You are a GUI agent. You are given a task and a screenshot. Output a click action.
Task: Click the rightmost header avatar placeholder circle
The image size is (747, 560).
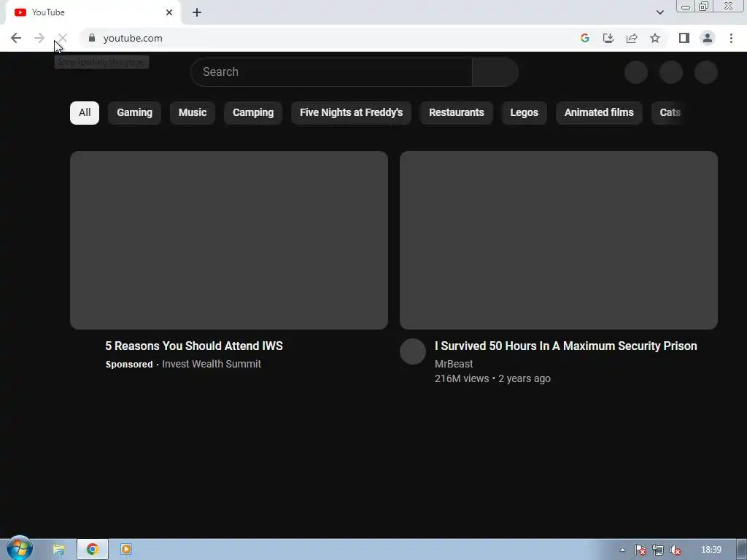tap(706, 72)
